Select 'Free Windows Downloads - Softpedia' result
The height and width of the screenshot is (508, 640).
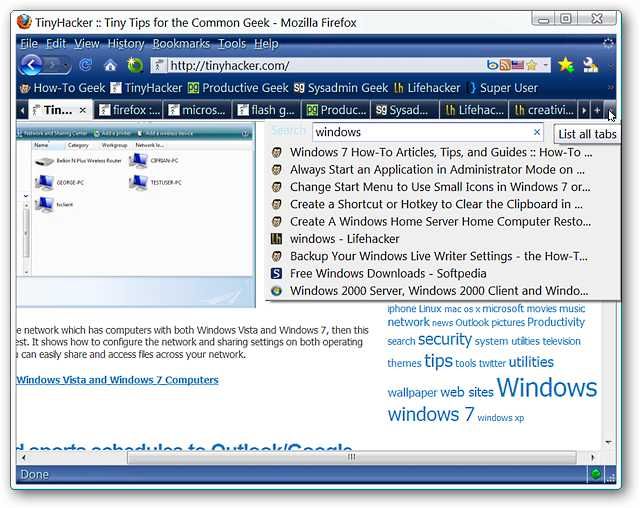coord(442,273)
